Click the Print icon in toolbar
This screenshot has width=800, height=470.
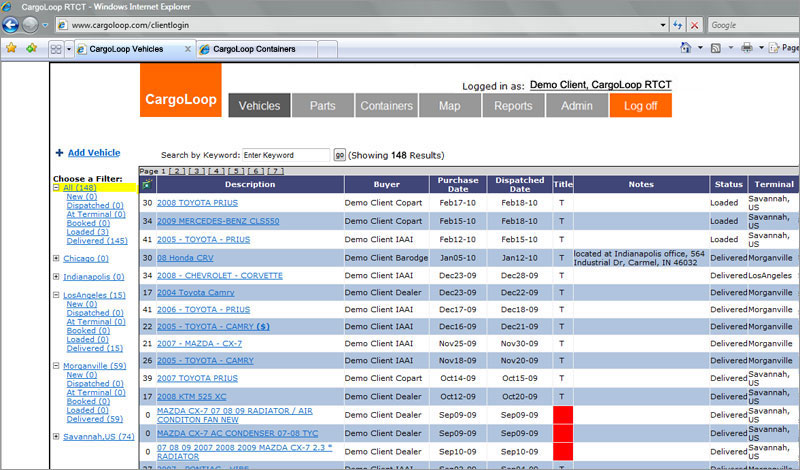tap(747, 47)
